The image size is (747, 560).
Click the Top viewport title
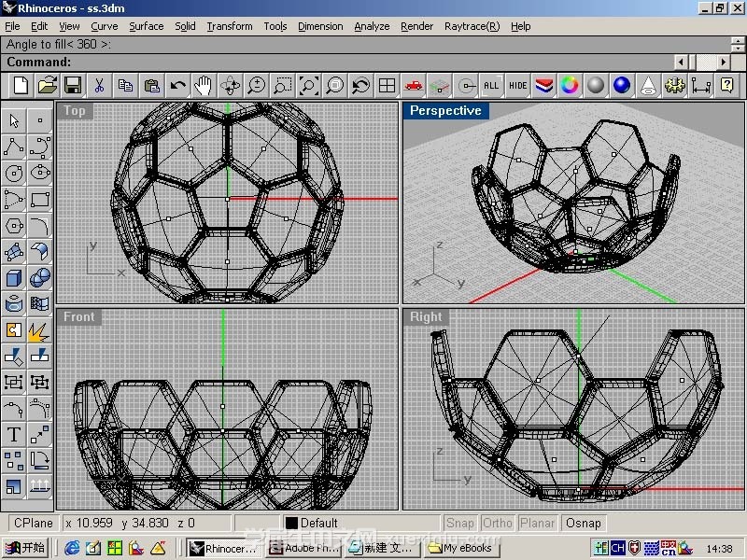(x=75, y=110)
